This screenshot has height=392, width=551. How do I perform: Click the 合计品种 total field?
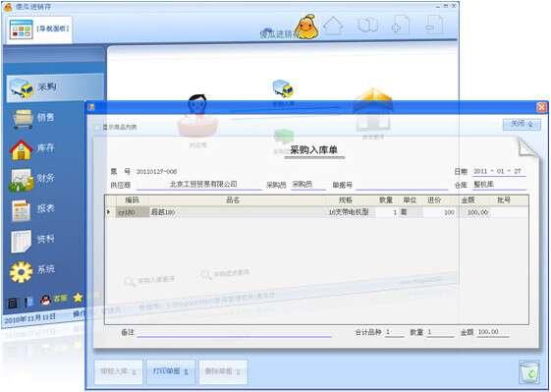click(x=394, y=332)
